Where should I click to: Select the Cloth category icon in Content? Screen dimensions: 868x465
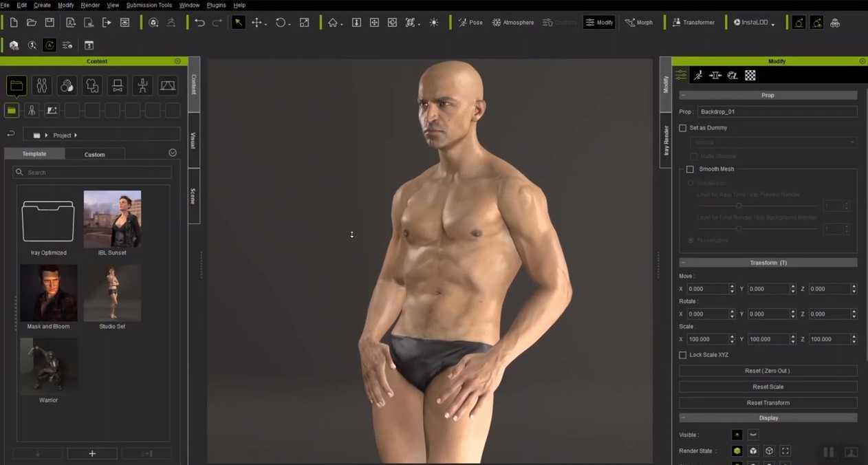tap(92, 86)
